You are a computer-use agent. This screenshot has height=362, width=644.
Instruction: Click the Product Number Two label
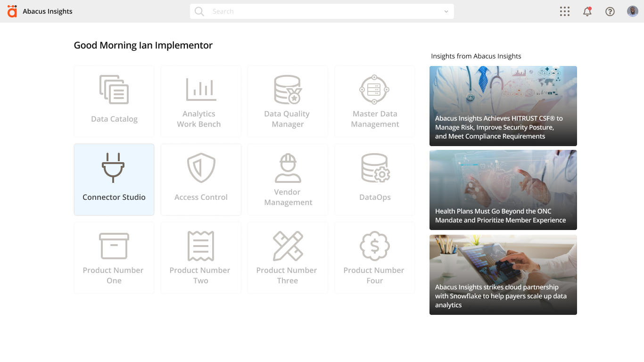click(x=200, y=275)
